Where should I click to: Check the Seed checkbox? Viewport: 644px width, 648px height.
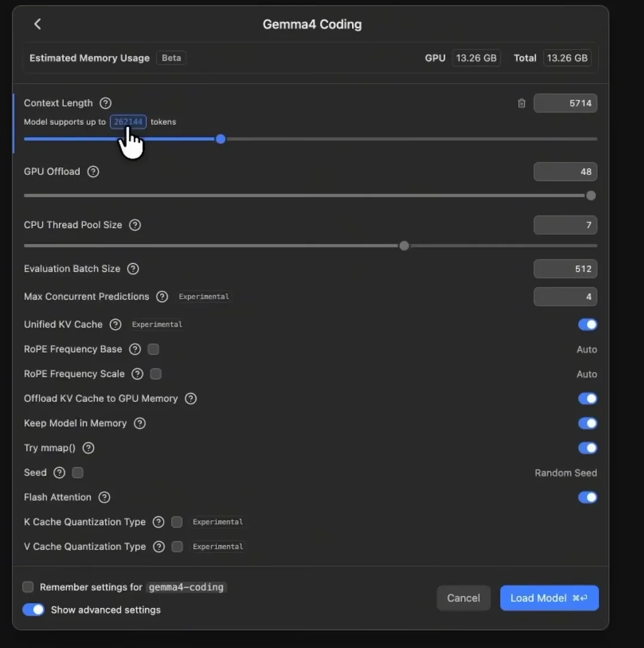(x=78, y=472)
